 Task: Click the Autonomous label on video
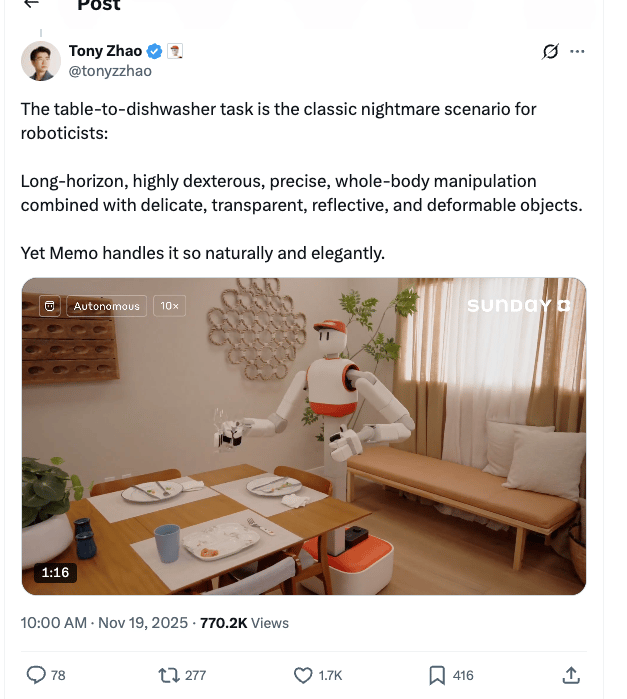[x=107, y=306]
